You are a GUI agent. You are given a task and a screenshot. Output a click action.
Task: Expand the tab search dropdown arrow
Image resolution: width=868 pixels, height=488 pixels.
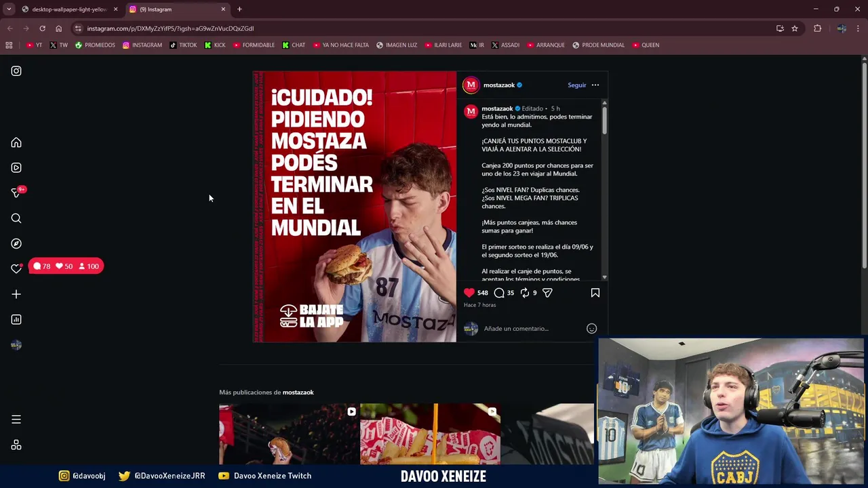(x=9, y=9)
